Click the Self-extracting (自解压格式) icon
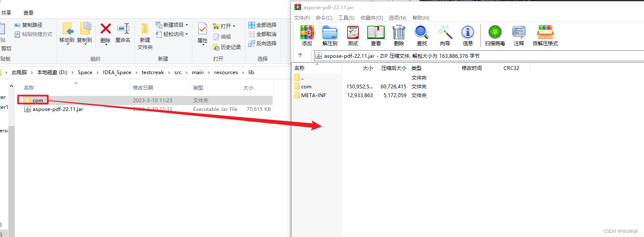Viewport: 644px width, 237px height. (545, 35)
